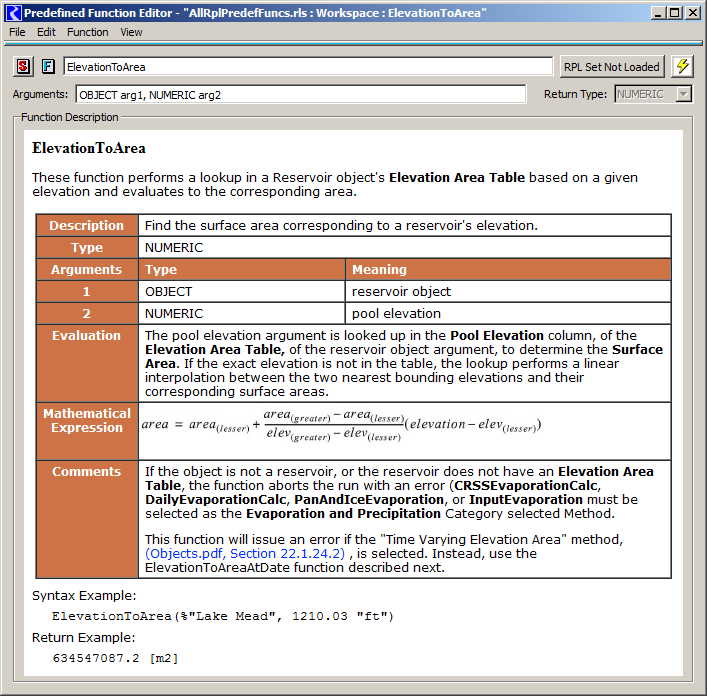
Task: Click the blue F function icon
Action: [x=48, y=67]
